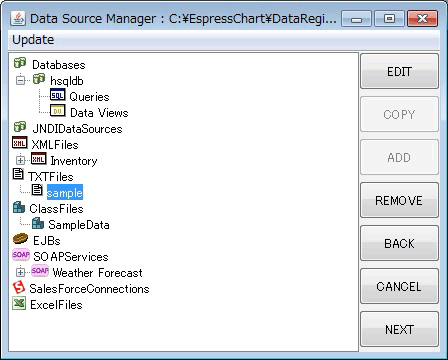Click the SOAPServices SOAP icon
The width and height of the screenshot is (448, 360).
coord(21,255)
